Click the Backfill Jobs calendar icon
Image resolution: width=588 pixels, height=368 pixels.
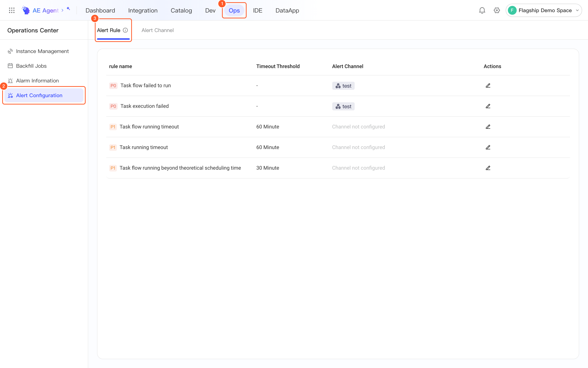click(10, 66)
